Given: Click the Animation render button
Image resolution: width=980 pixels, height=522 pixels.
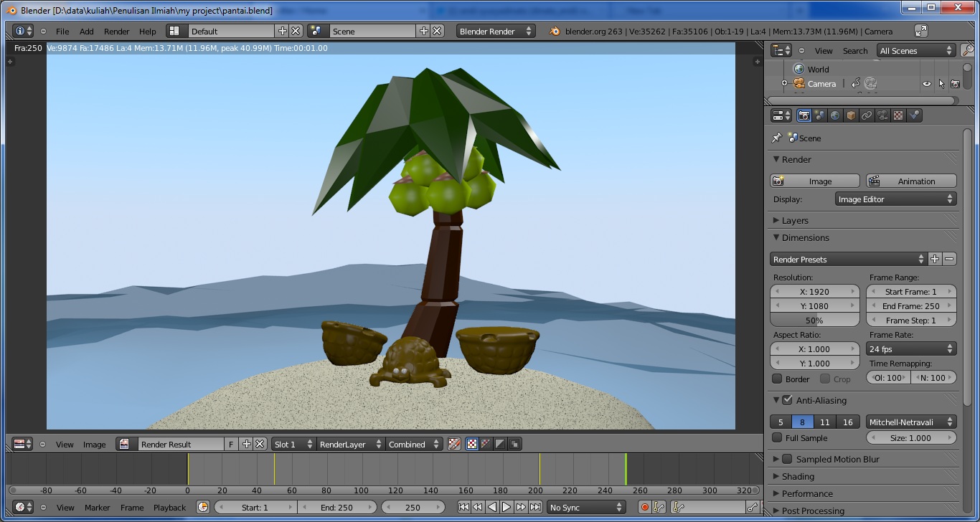Looking at the screenshot, I should (911, 181).
